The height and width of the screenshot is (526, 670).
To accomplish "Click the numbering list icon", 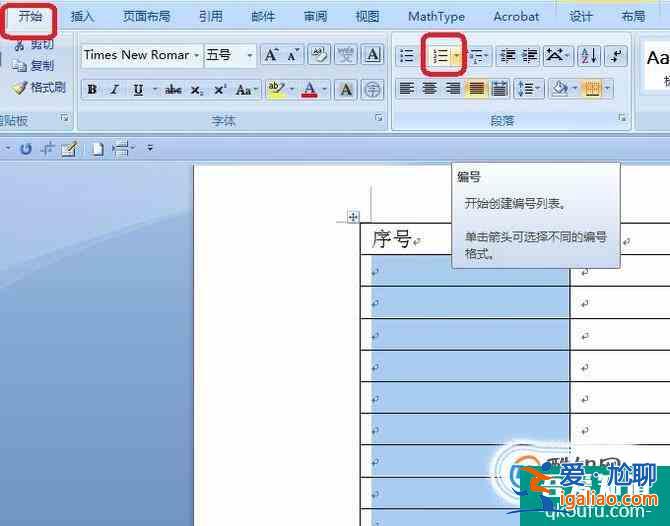I will [439, 56].
